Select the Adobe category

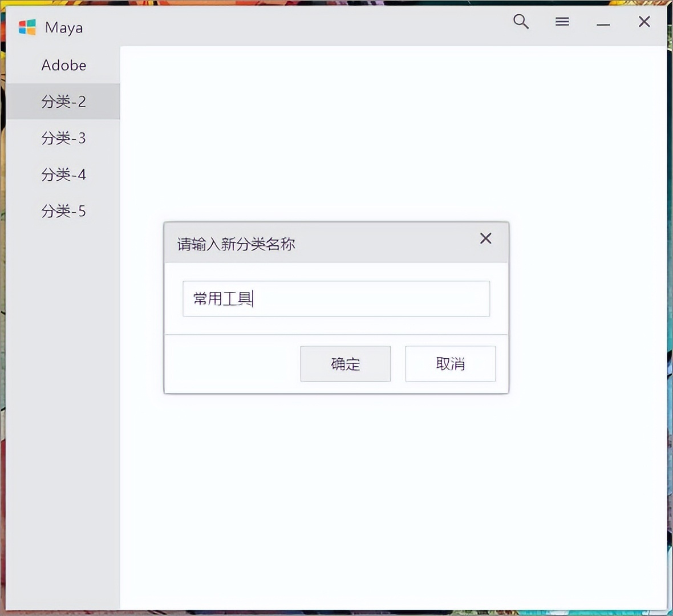pyautogui.click(x=63, y=65)
